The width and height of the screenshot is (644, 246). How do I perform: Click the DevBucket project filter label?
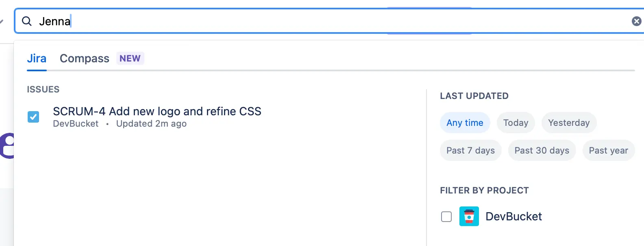tap(513, 216)
